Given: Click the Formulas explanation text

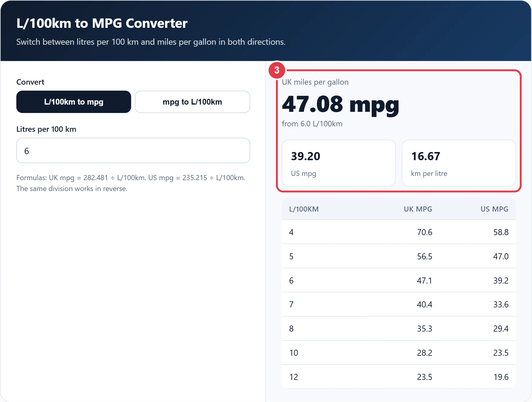Looking at the screenshot, I should [x=131, y=183].
